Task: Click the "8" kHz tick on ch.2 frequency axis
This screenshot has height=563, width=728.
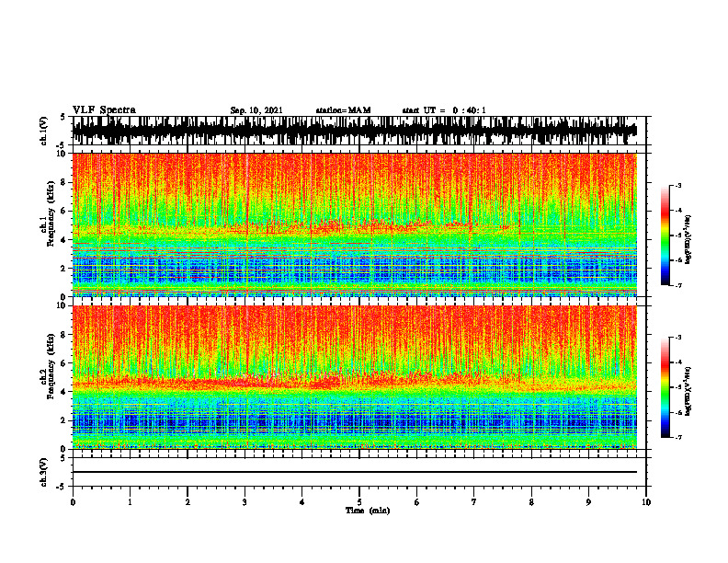Action: (64, 335)
